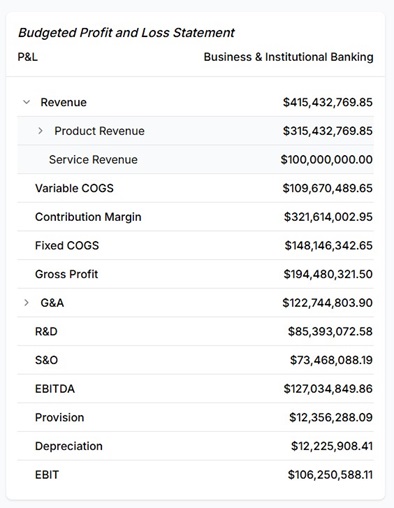The height and width of the screenshot is (508, 394).
Task: Expand the Product Revenue chevron
Action: (40, 131)
